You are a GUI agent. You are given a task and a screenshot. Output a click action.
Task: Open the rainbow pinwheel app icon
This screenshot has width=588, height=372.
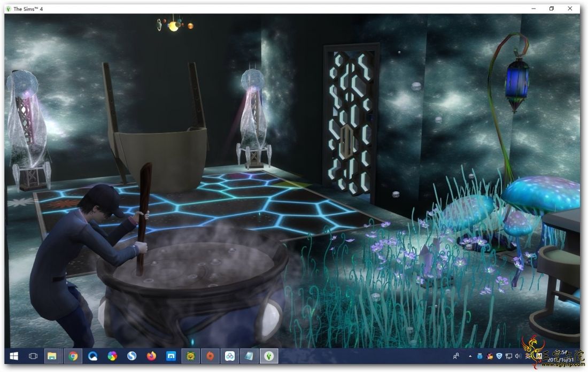pyautogui.click(x=112, y=356)
